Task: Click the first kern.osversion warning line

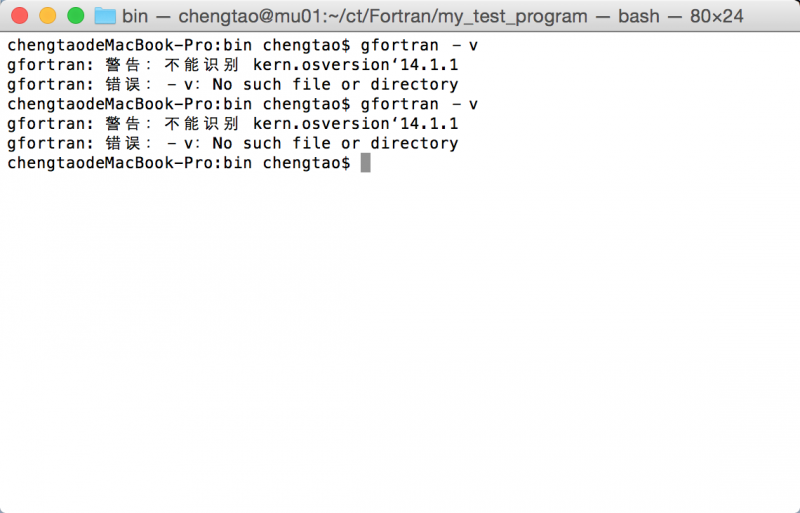Action: click(233, 65)
